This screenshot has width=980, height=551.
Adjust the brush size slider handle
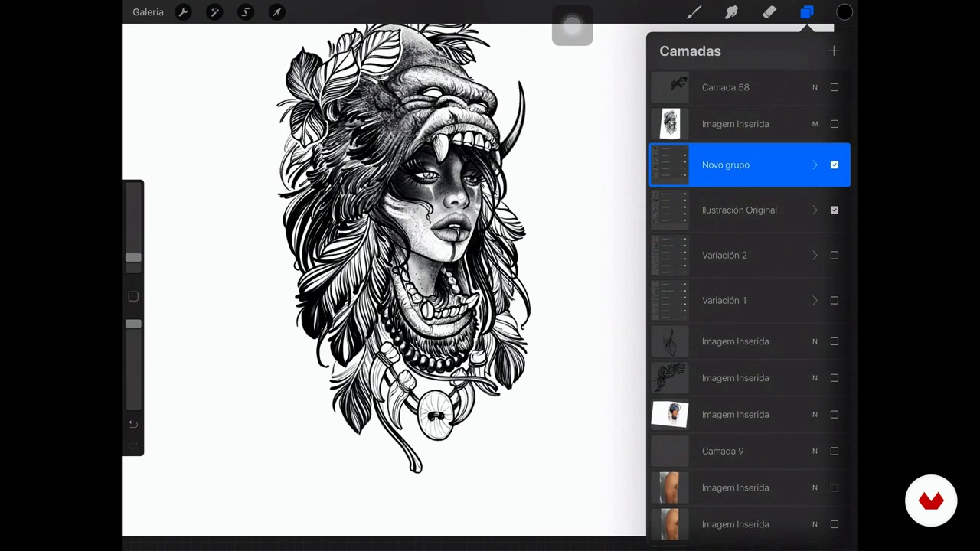point(133,257)
